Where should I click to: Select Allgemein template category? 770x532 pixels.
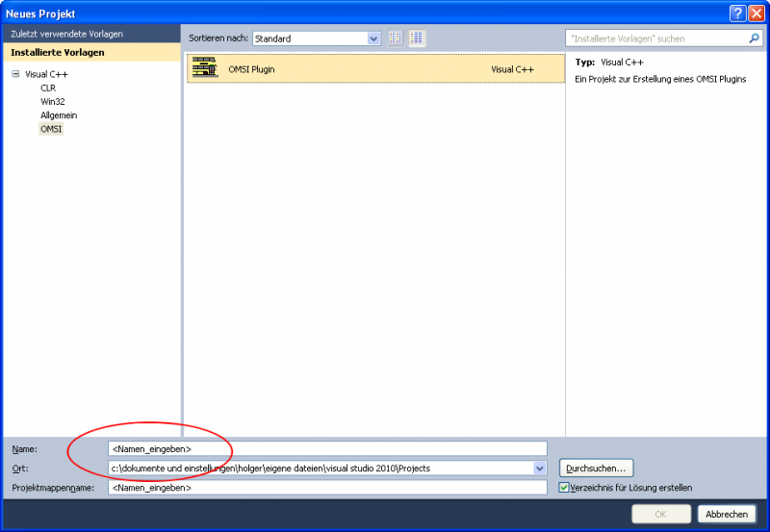click(59, 115)
